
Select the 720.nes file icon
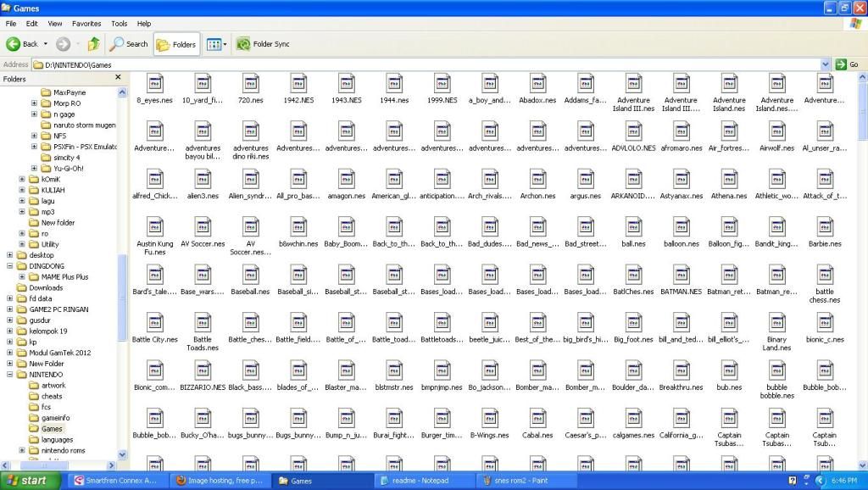tap(251, 84)
